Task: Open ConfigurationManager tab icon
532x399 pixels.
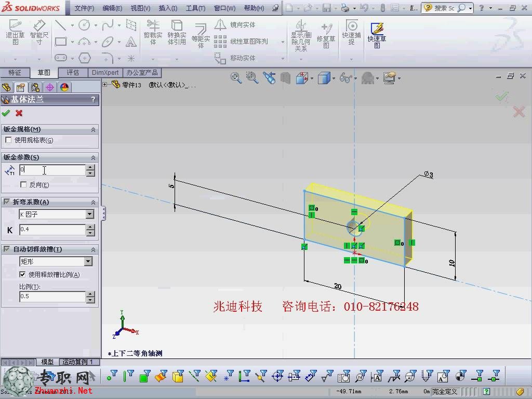Action: (35, 87)
